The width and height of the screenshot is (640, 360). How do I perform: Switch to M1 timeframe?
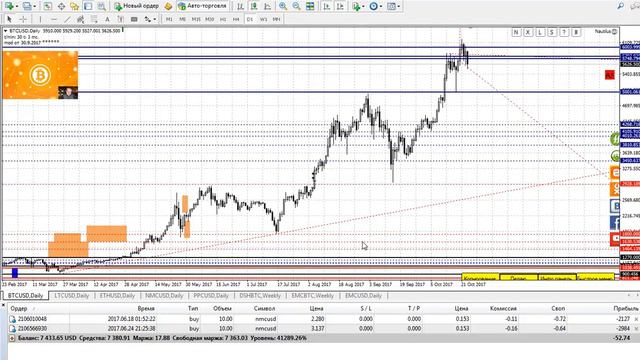(169, 19)
